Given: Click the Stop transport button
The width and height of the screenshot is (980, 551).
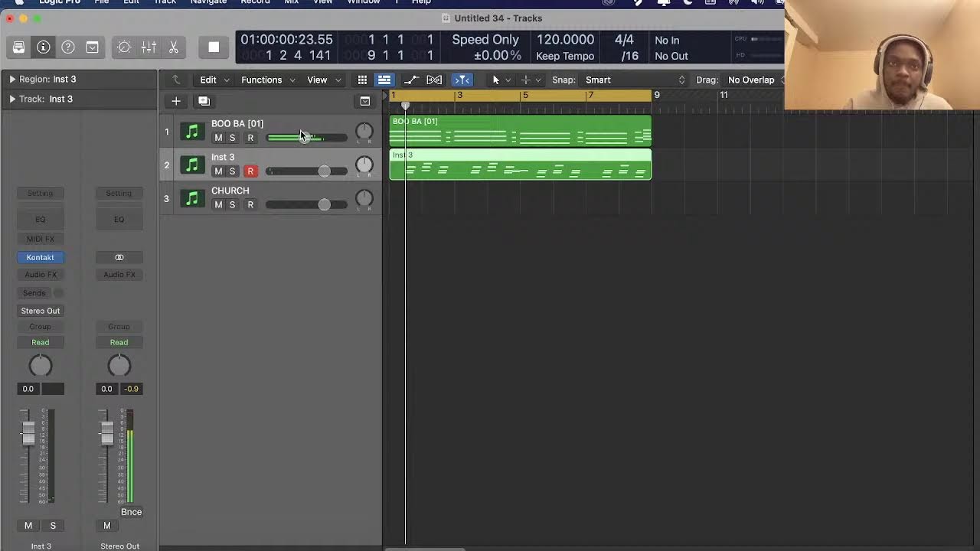Looking at the screenshot, I should click(x=214, y=47).
